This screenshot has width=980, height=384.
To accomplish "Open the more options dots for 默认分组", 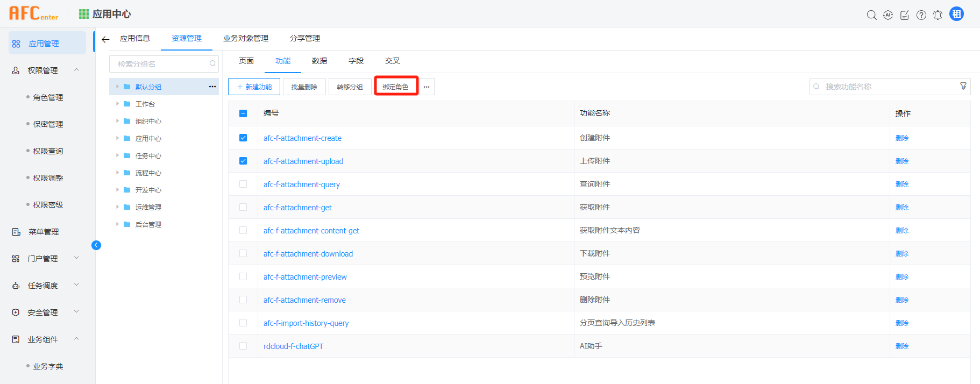I will [212, 87].
